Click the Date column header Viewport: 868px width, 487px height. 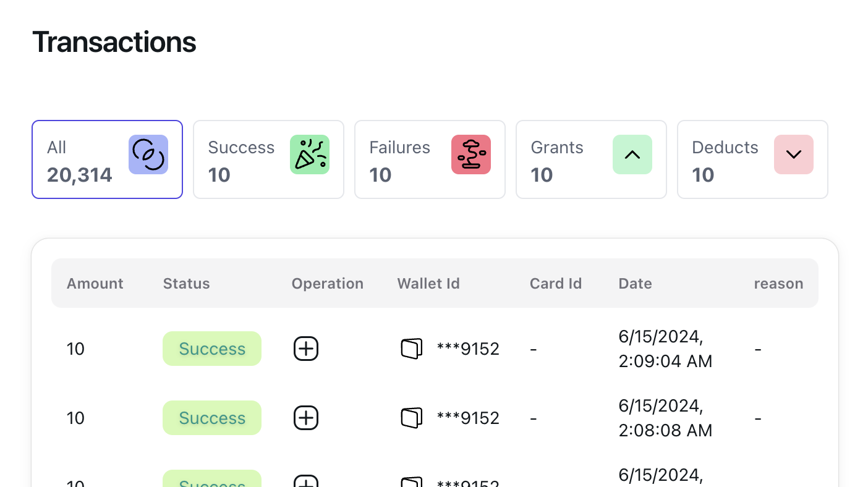click(636, 284)
